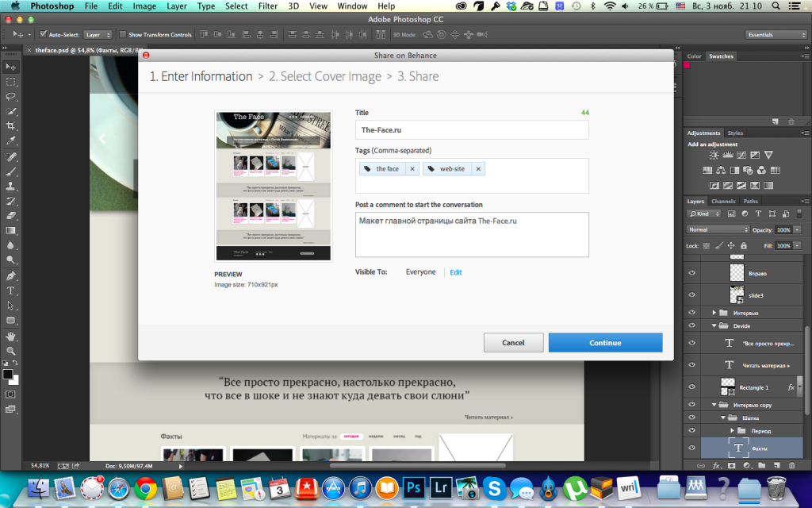The image size is (812, 508).
Task: Select the Gradient tool
Action: 10,231
